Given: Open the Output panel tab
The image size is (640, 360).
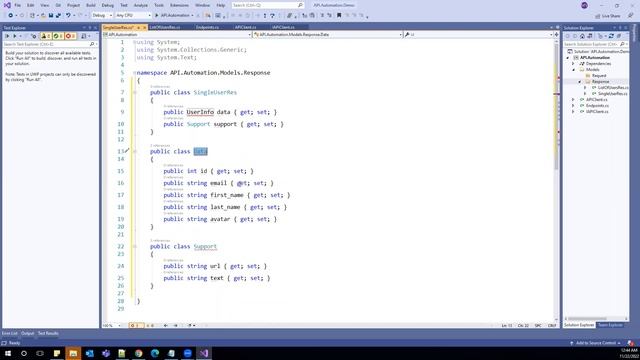Looking at the screenshot, I should [x=27, y=333].
